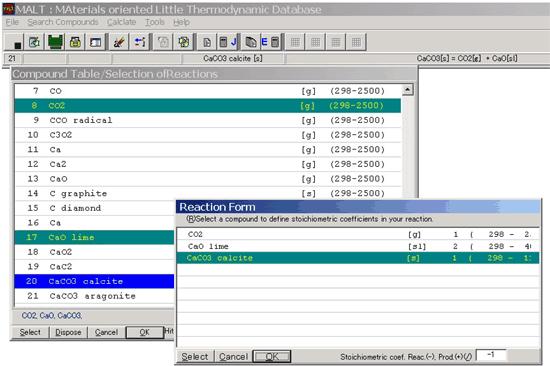Click the single document toolbar icon

207,42
